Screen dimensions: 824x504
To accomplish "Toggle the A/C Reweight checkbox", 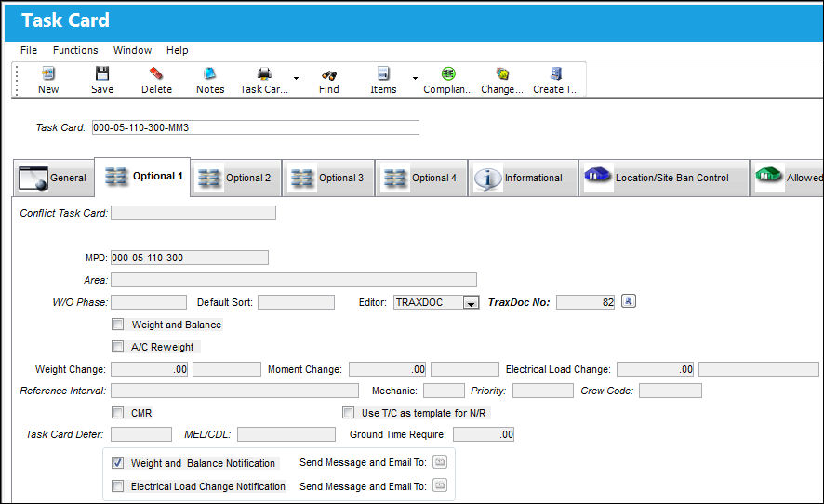I will [x=118, y=346].
